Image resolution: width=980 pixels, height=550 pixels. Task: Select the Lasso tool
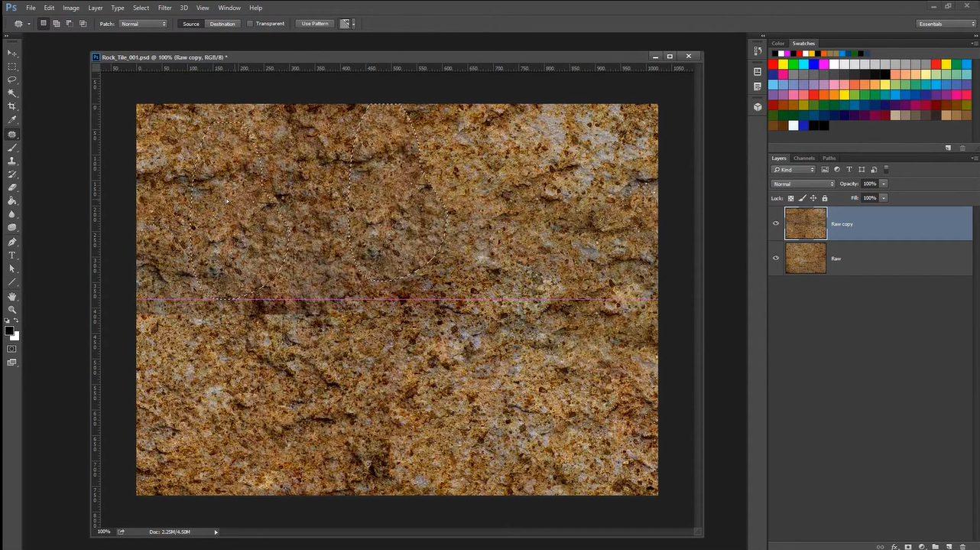pyautogui.click(x=12, y=80)
